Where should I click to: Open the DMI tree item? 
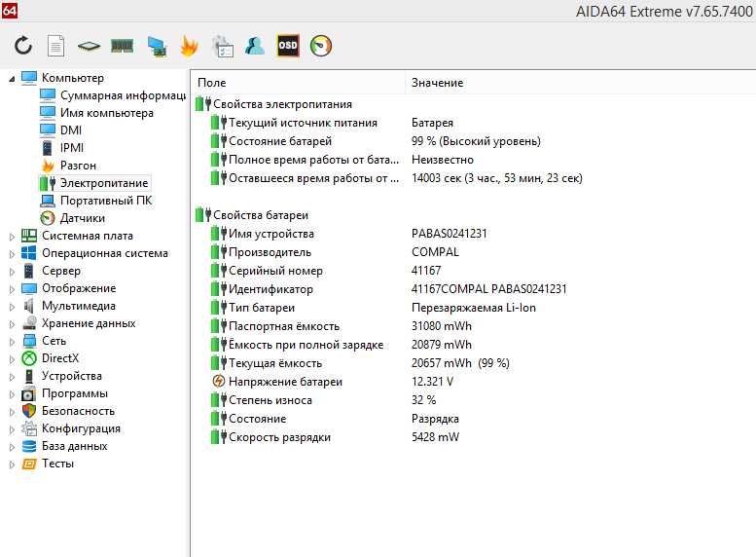pos(71,130)
